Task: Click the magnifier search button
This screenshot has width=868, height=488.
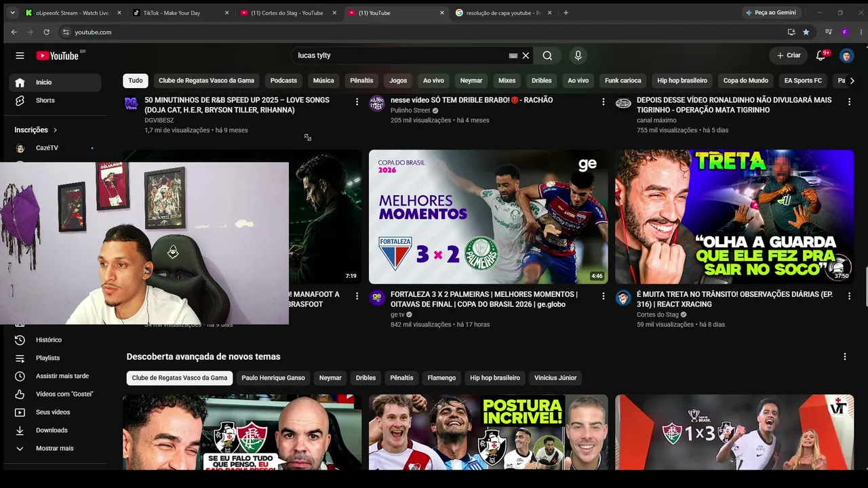Action: [x=547, y=56]
